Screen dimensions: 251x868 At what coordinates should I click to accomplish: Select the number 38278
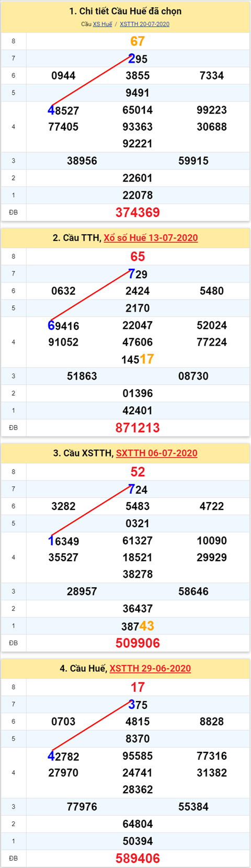click(x=138, y=575)
